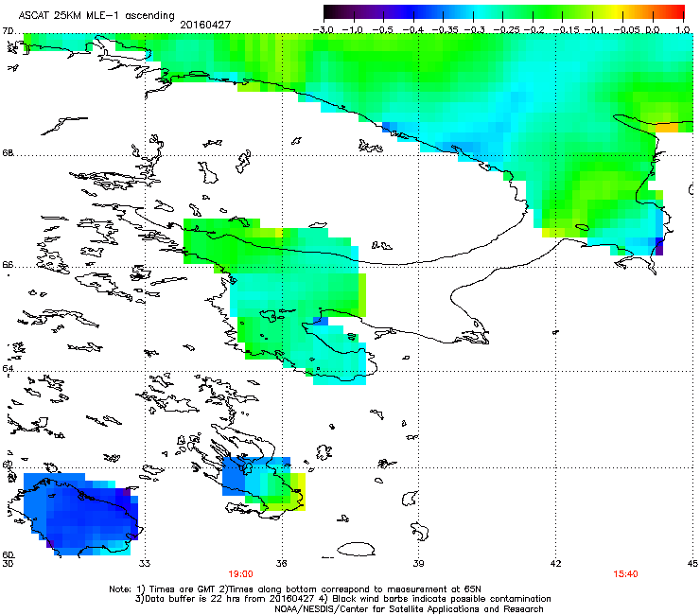Click the yellow segment of the color bar
Screen dimensions: 700x615
[x=614, y=11]
